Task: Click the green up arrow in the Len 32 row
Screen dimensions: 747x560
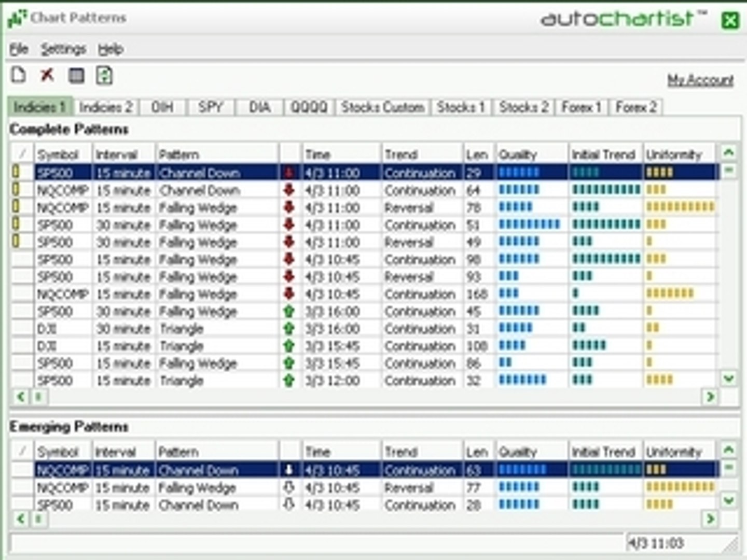Action: coord(289,380)
